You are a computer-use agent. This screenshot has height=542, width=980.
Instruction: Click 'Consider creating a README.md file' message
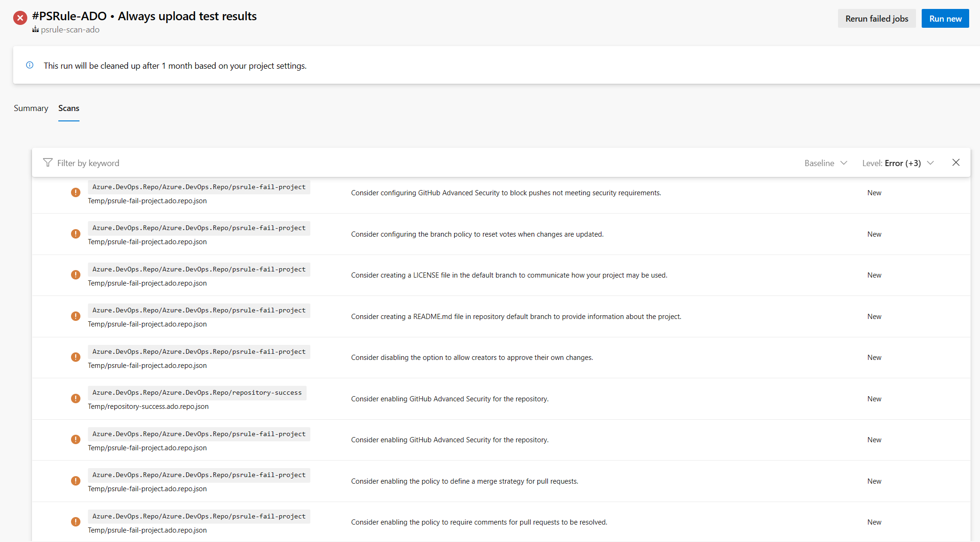tap(516, 317)
